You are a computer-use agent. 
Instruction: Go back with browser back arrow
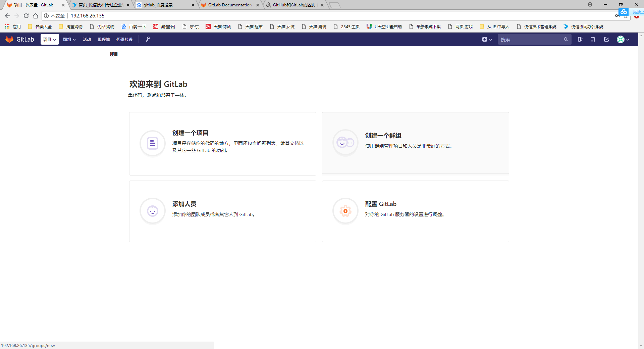click(x=7, y=16)
